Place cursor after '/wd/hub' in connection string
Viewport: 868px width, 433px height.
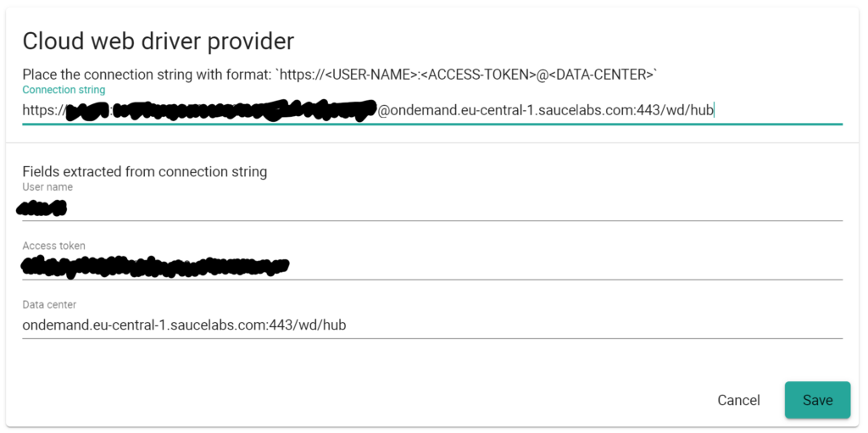[715, 110]
